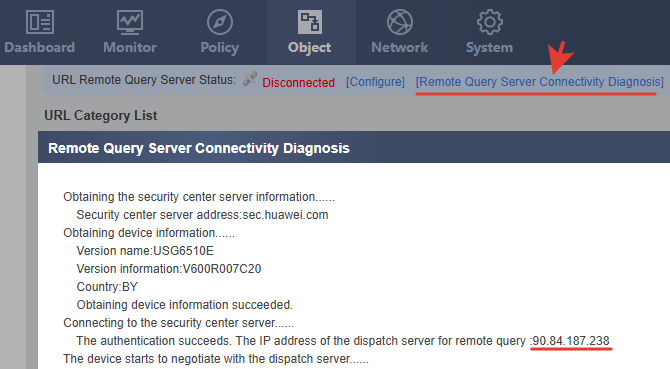Go to the Policy tab
The image size is (670, 369).
tap(220, 47)
